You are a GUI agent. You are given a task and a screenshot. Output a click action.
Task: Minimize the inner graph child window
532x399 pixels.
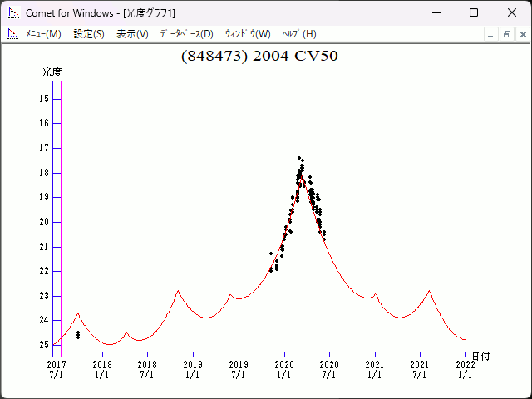coord(491,34)
